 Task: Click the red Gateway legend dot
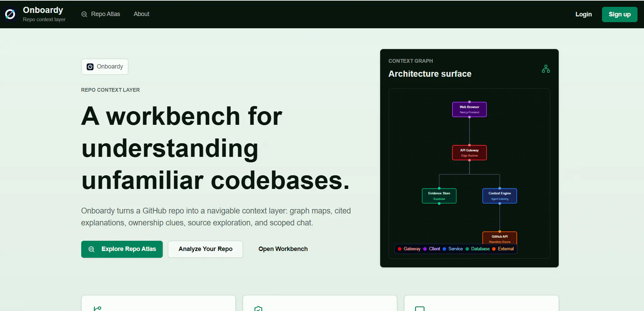click(399, 249)
